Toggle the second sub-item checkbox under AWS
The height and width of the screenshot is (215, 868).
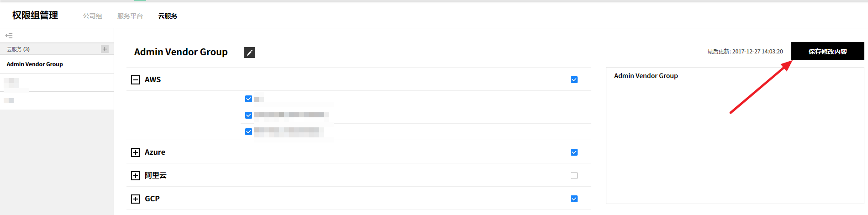248,115
